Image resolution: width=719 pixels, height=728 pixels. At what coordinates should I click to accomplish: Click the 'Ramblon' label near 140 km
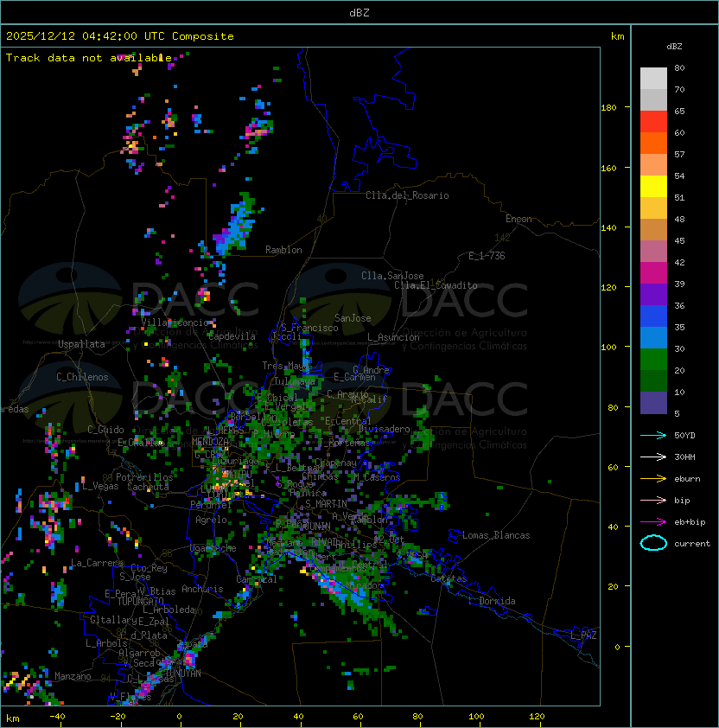pos(283,250)
